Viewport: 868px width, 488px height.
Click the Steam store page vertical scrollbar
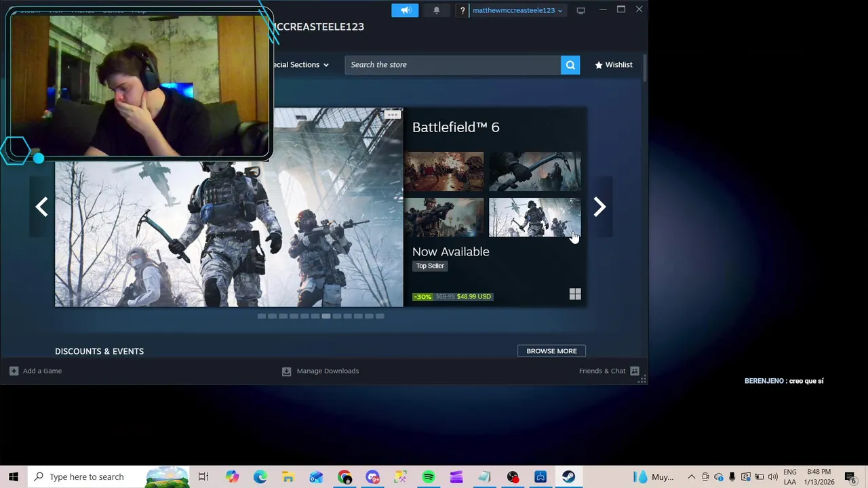[644, 68]
